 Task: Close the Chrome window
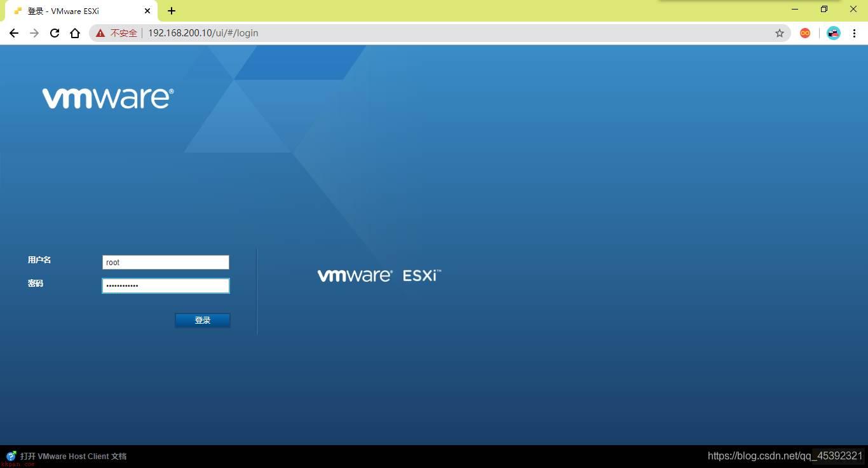point(853,9)
